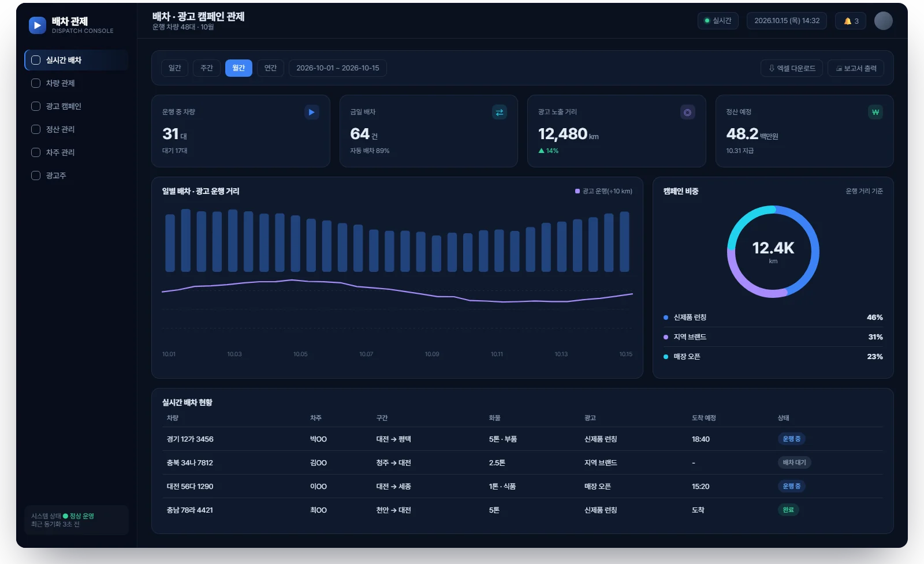Click the notification bell icon
This screenshot has height=564, width=924.
pos(848,21)
